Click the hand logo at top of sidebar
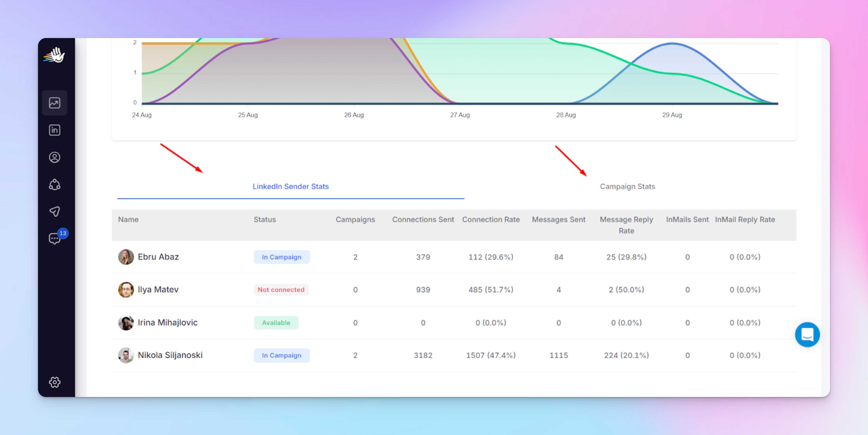This screenshot has width=868, height=435. click(55, 55)
